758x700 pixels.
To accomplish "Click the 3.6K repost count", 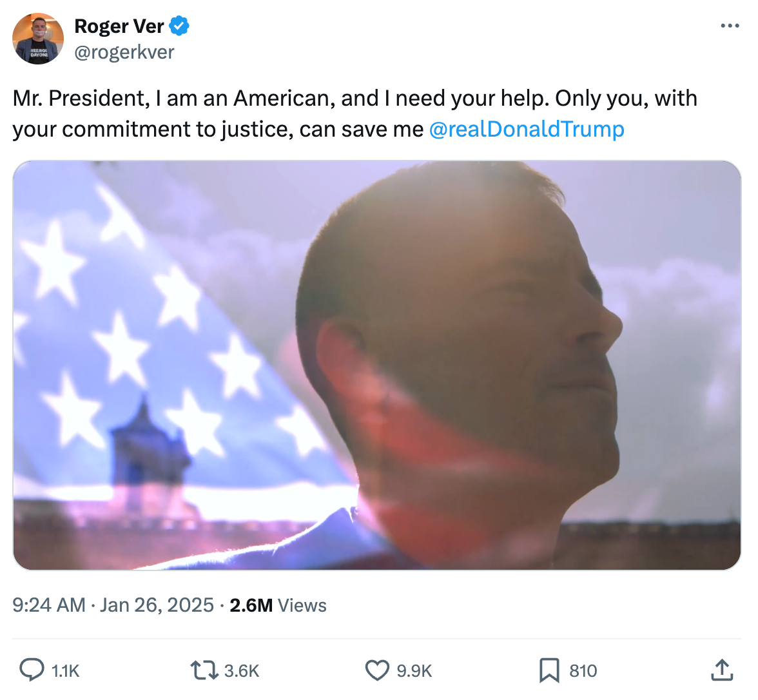I will 242,671.
